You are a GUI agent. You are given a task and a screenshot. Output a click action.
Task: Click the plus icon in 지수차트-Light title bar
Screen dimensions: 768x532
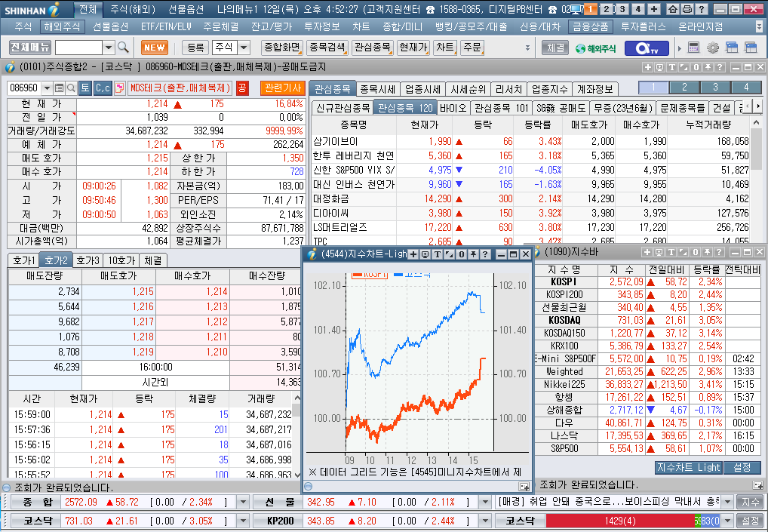point(413,254)
